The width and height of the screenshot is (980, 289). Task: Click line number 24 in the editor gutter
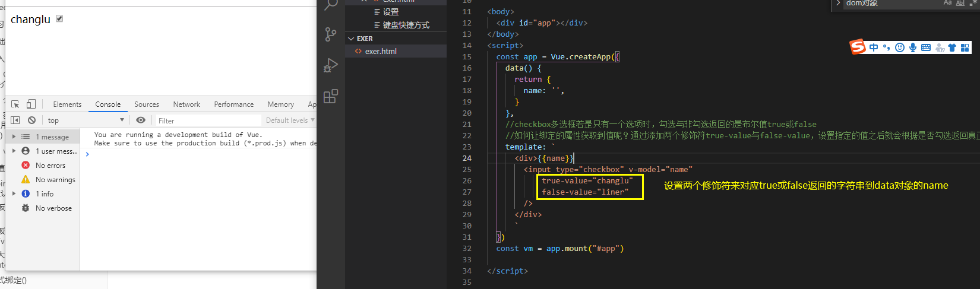point(467,158)
